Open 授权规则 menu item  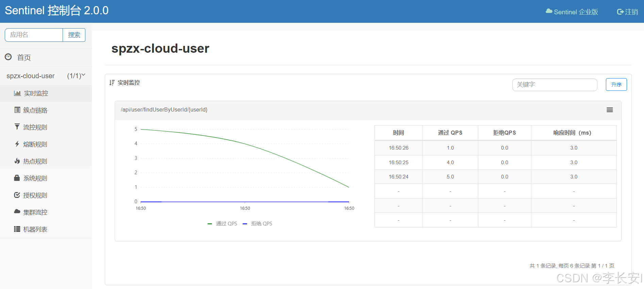point(46,195)
